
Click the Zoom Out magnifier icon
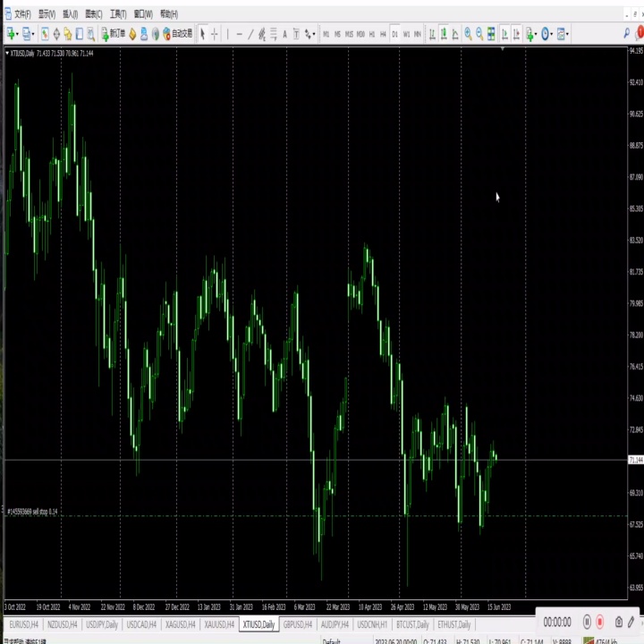479,34
